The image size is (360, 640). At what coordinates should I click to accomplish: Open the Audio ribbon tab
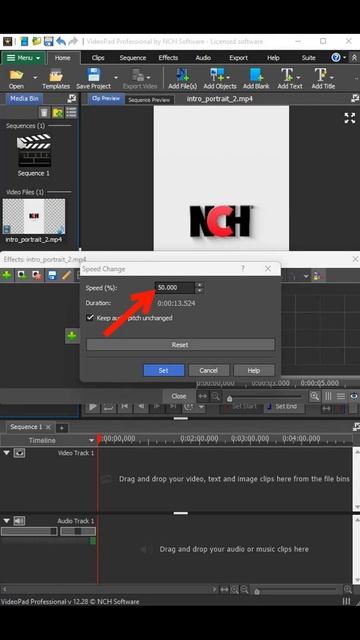[203, 58]
